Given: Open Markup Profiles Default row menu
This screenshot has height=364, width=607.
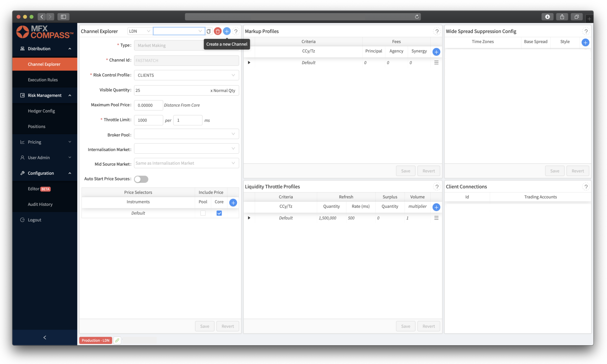Looking at the screenshot, I should [436, 63].
